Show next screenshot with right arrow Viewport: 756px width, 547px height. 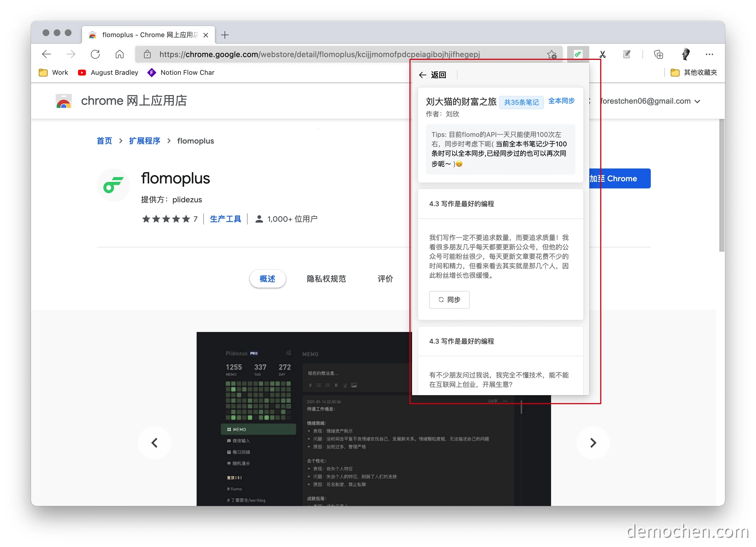(x=593, y=443)
